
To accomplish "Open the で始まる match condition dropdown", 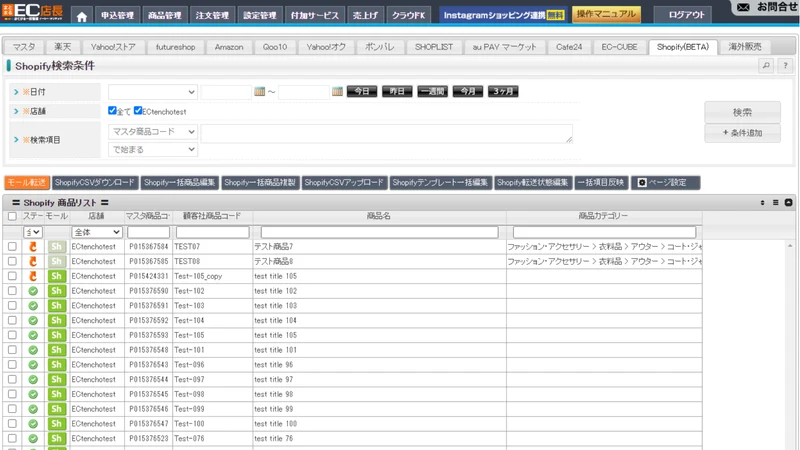I will 153,149.
